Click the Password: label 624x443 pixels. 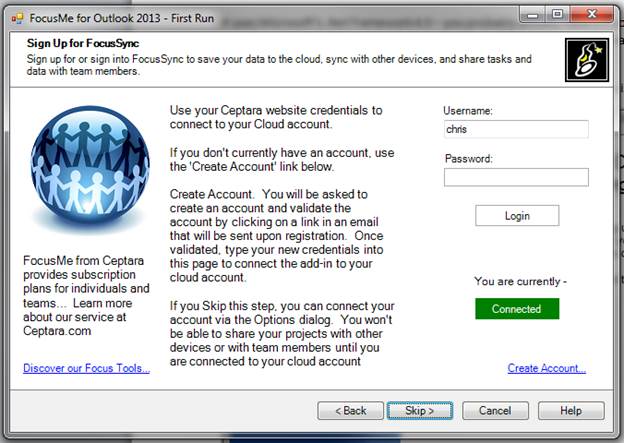click(x=469, y=159)
